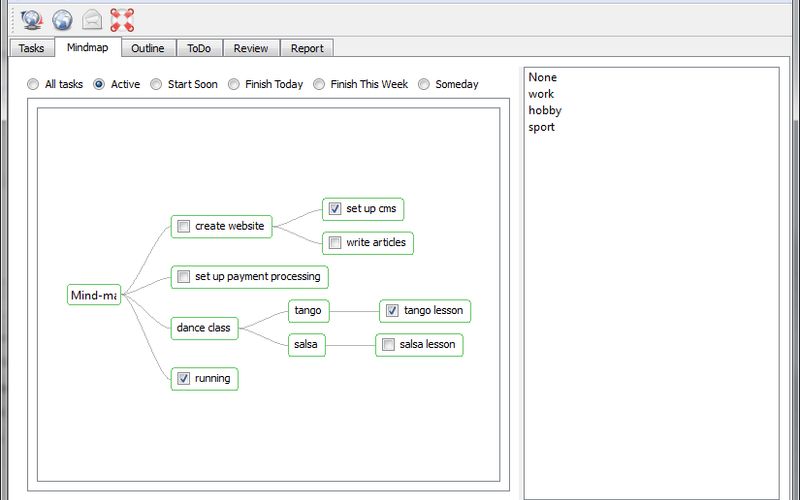The height and width of the screenshot is (500, 800).
Task: Click the blue globe web icon
Action: tap(62, 19)
